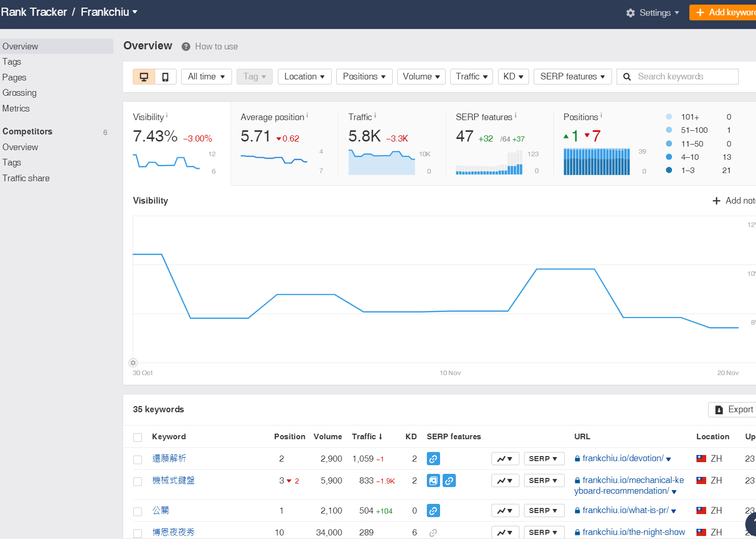Click image pack icon for 機械式鍵盤 row
This screenshot has height=539, width=756.
click(433, 480)
